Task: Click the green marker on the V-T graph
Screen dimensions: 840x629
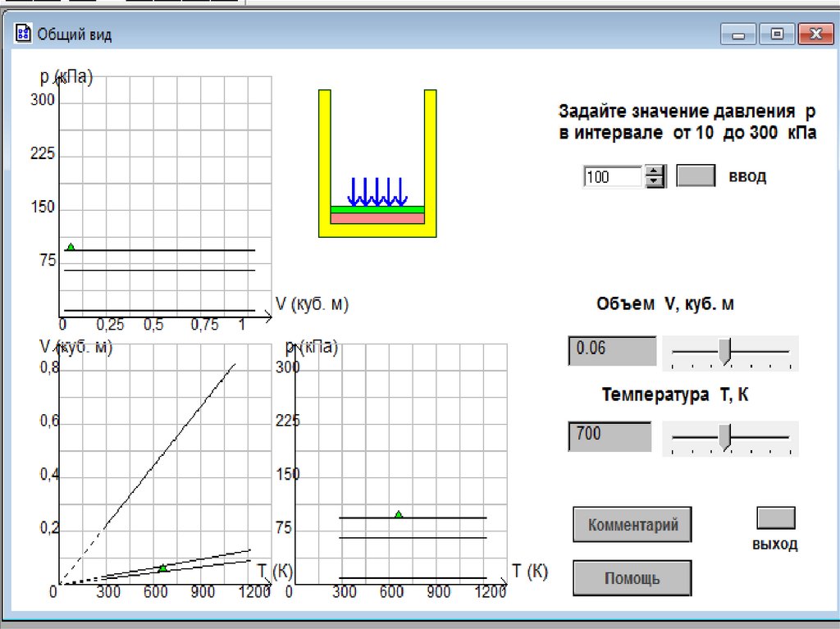Action: click(x=162, y=567)
